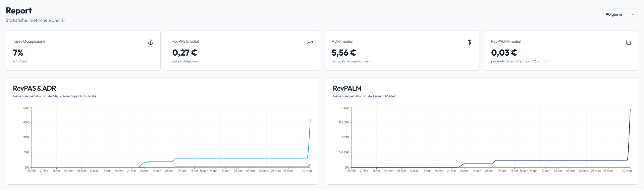This screenshot has height=190, width=644.
Task: Select the 0,03 € RevPALM value
Action: 504,53
